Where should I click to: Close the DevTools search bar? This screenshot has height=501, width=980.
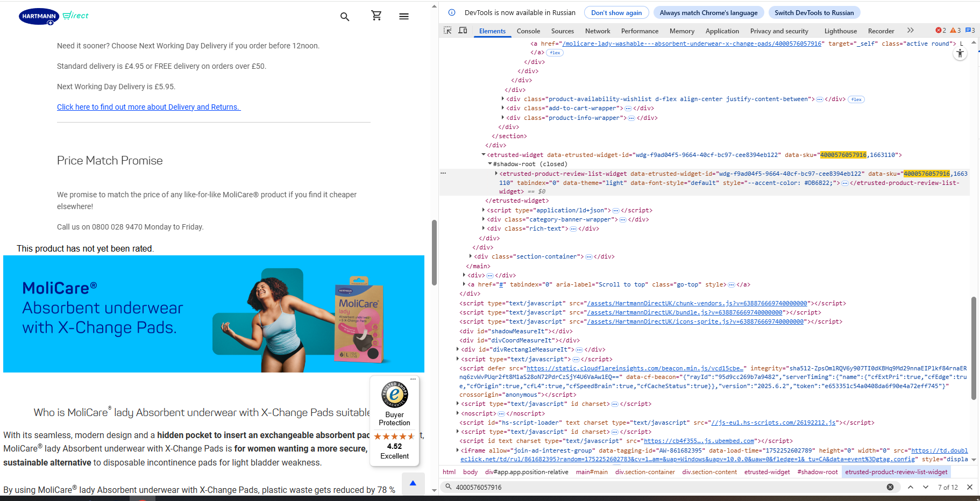pos(970,487)
